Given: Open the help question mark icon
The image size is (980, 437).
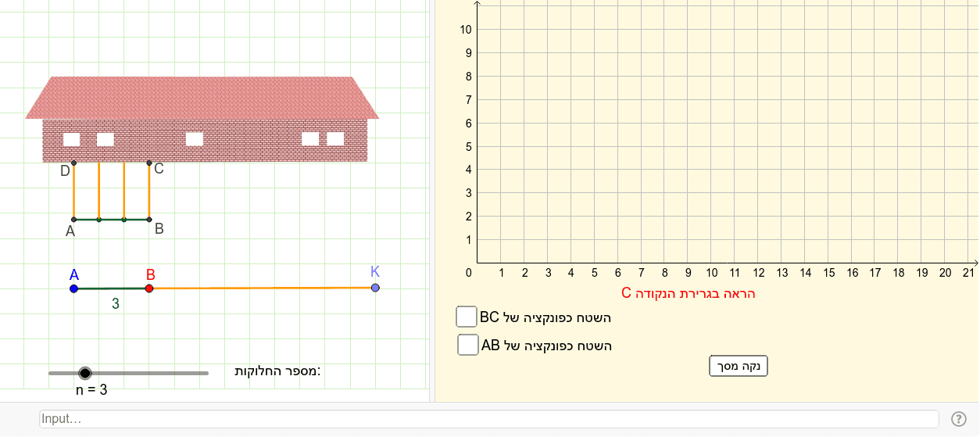Looking at the screenshot, I should [x=959, y=419].
